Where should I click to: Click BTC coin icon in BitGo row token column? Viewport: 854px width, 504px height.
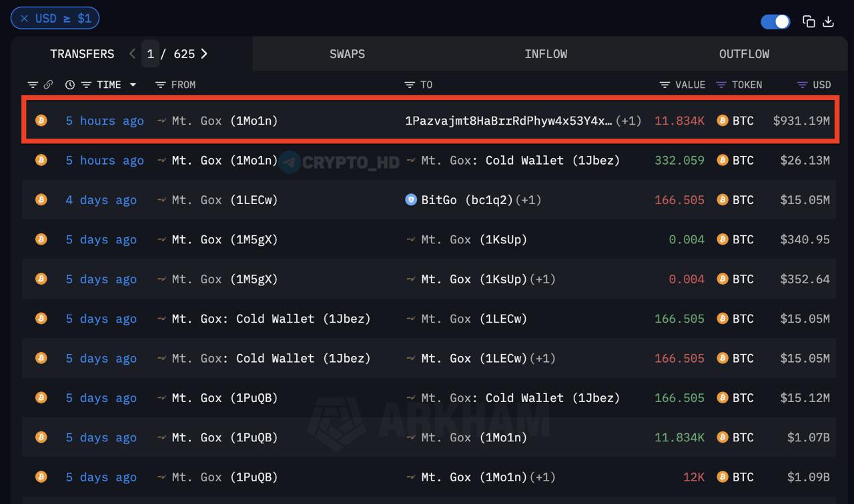(722, 200)
